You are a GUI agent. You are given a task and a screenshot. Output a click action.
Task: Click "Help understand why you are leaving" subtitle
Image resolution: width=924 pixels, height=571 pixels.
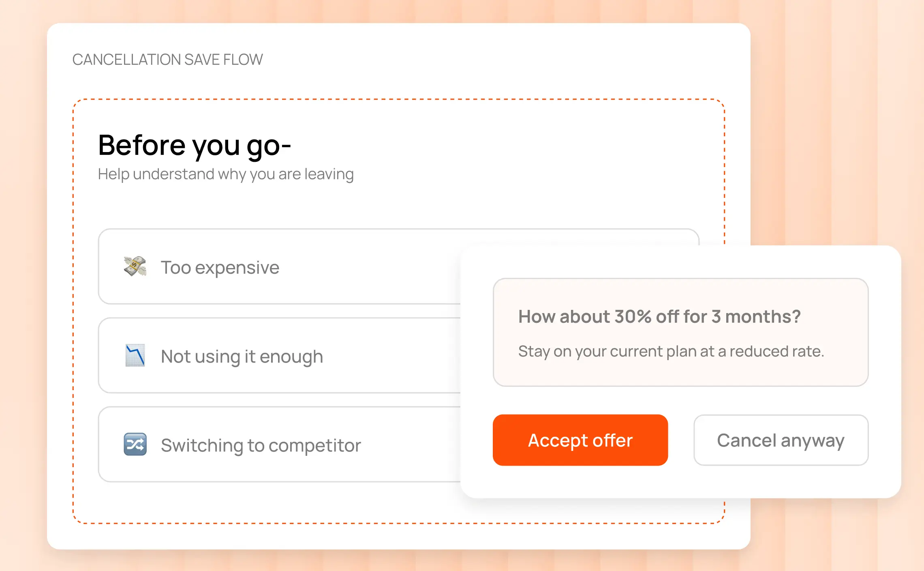226,174
